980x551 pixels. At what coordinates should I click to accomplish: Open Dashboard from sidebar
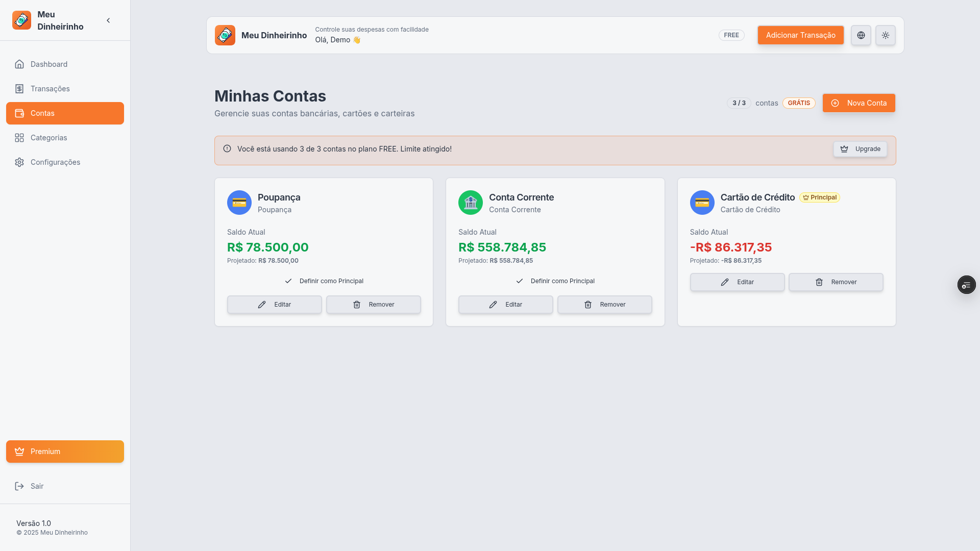(49, 64)
